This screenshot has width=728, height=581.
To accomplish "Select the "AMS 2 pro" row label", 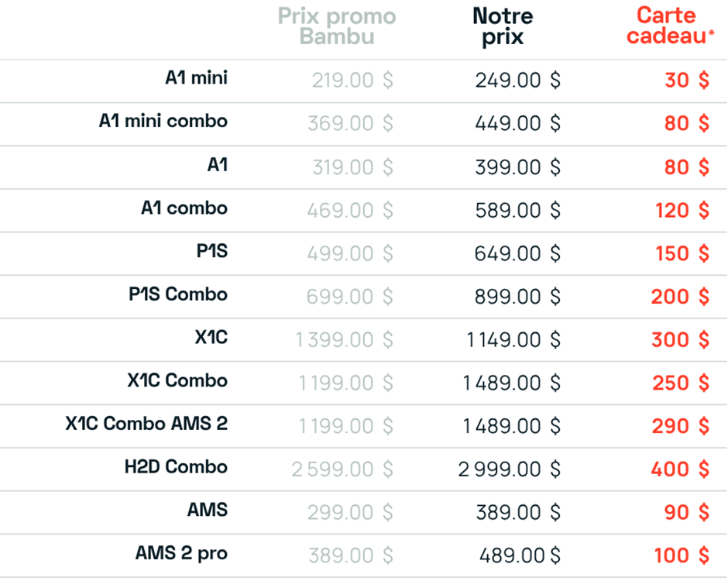I will coord(181,554).
